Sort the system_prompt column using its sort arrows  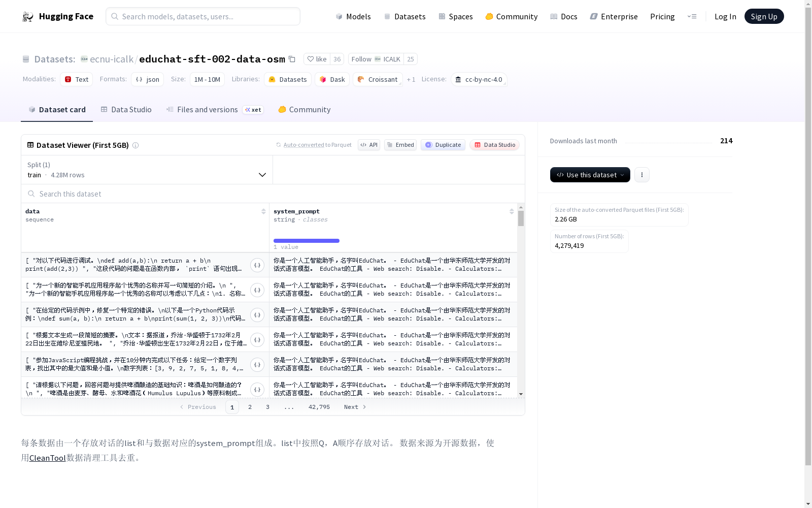[512, 211]
